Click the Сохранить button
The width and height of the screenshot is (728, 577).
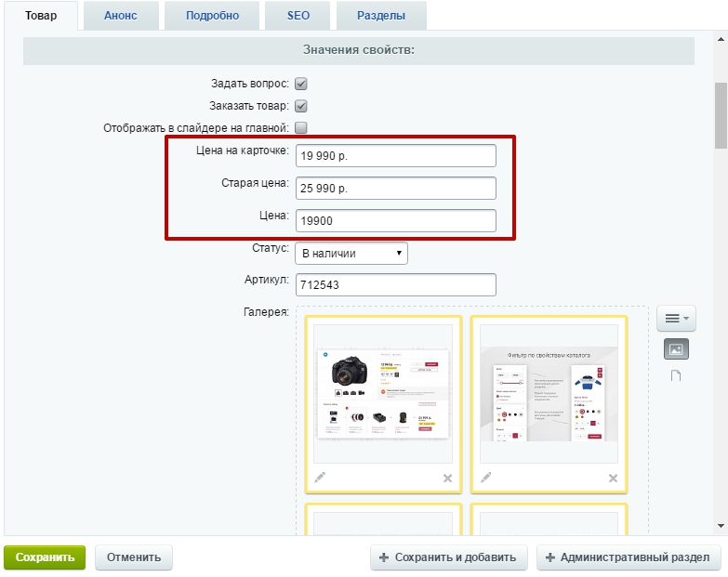45,557
